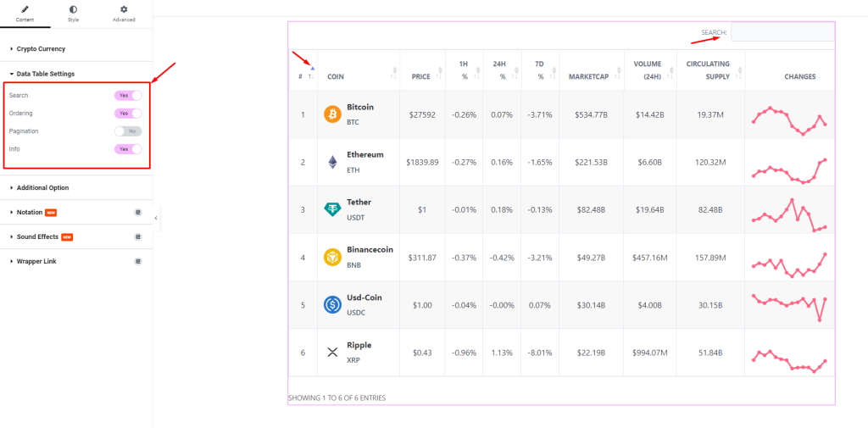Click the Ethereum supply 120.32M
This screenshot has height=428, width=868.
(x=710, y=162)
